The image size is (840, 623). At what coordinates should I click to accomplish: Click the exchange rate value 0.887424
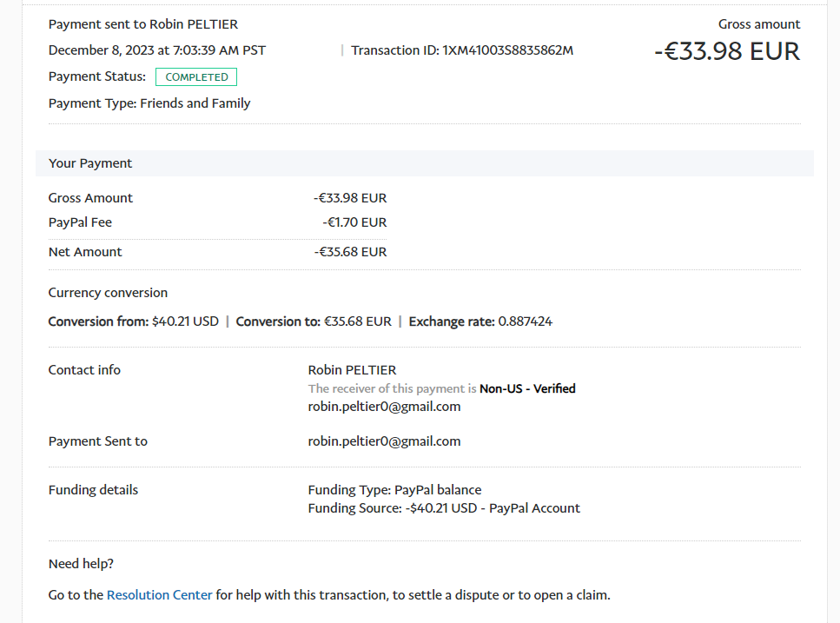[525, 321]
